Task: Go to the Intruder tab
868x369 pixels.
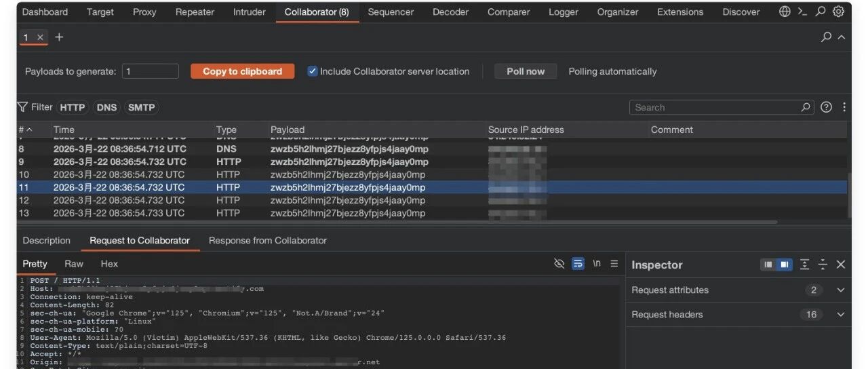Action: 250,12
